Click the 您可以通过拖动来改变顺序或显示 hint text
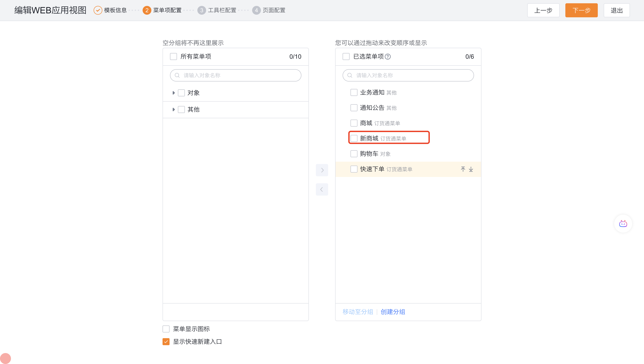This screenshot has height=364, width=644. tap(381, 43)
